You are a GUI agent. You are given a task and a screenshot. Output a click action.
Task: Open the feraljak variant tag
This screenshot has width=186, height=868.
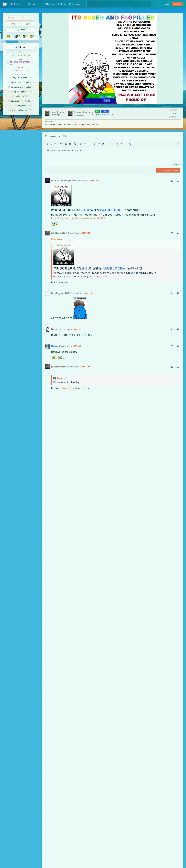pos(19,70)
